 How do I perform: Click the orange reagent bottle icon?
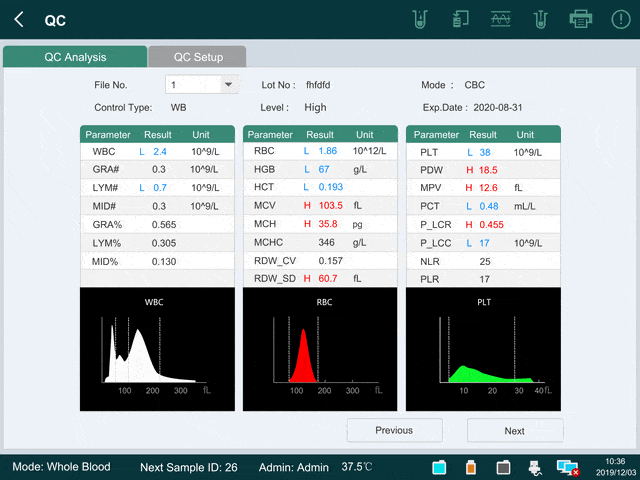[471, 467]
